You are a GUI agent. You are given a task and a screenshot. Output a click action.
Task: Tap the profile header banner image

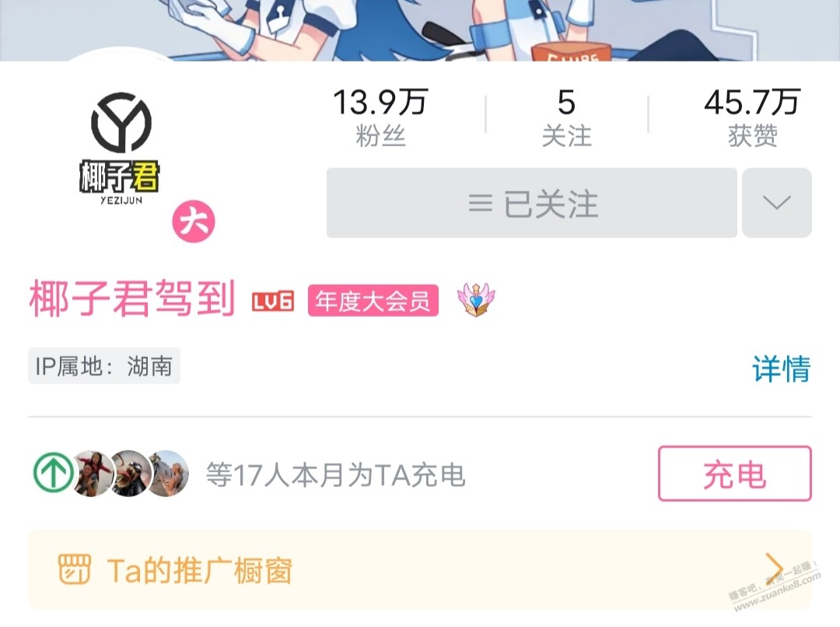click(420, 30)
